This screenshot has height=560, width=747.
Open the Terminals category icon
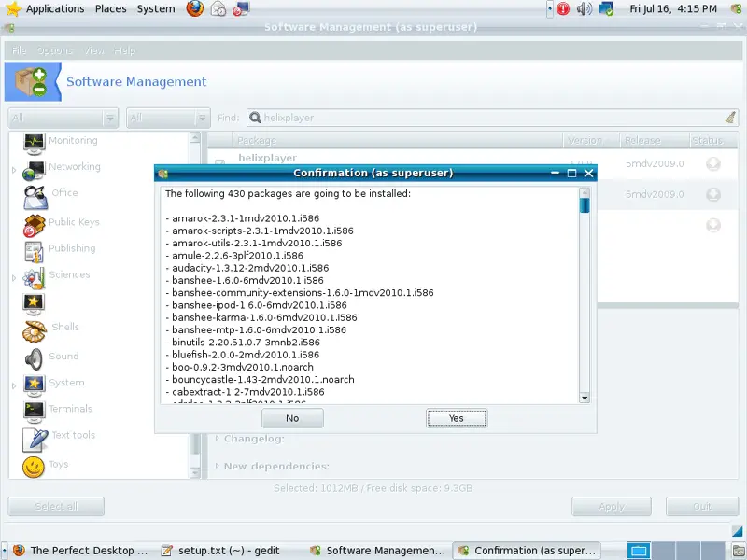(x=34, y=413)
